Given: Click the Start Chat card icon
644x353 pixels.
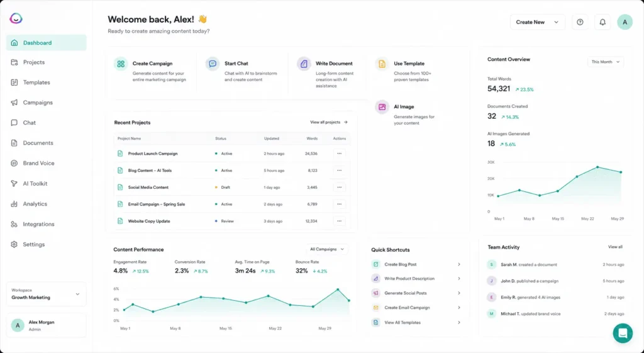Looking at the screenshot, I should 213,64.
